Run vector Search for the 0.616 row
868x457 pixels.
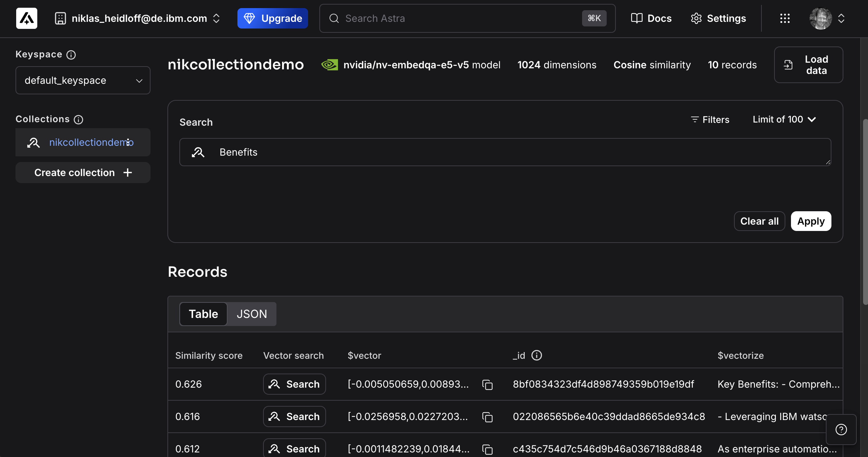[294, 417]
